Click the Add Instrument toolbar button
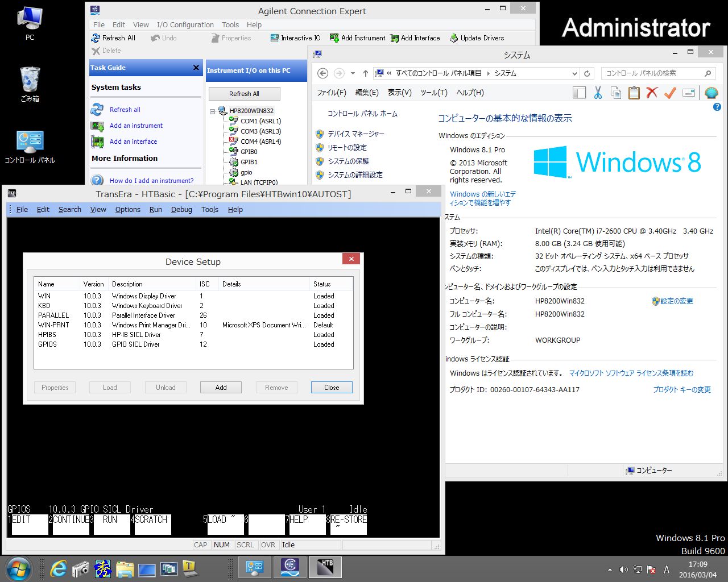 (357, 38)
